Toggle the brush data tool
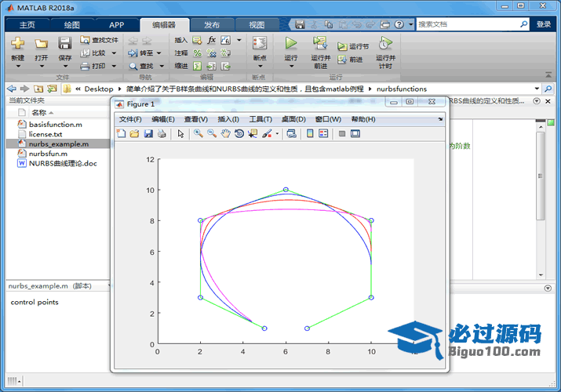The height and width of the screenshot is (392, 561). click(267, 133)
